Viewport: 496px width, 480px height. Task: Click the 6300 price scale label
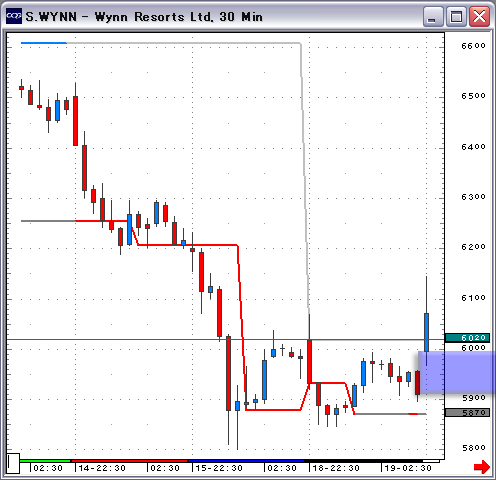point(473,197)
